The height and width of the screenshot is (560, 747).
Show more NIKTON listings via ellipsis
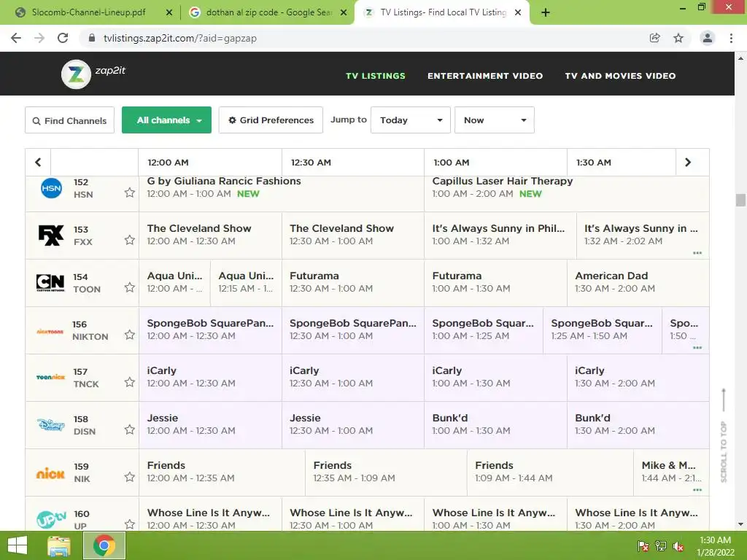coord(697,348)
